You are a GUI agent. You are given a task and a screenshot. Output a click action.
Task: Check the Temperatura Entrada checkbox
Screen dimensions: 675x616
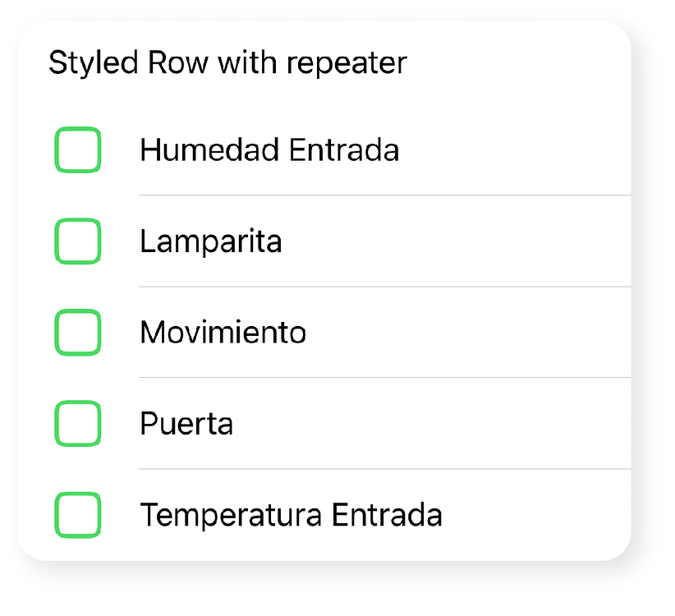77,515
